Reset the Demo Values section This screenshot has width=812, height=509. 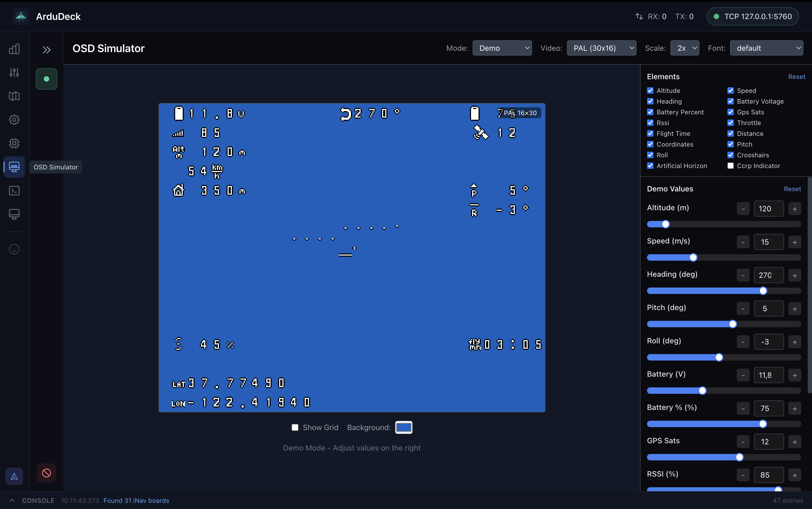pyautogui.click(x=792, y=189)
